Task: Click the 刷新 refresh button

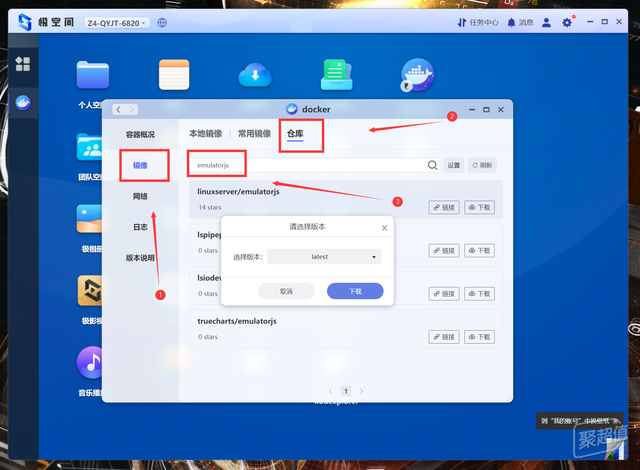Action: click(482, 165)
